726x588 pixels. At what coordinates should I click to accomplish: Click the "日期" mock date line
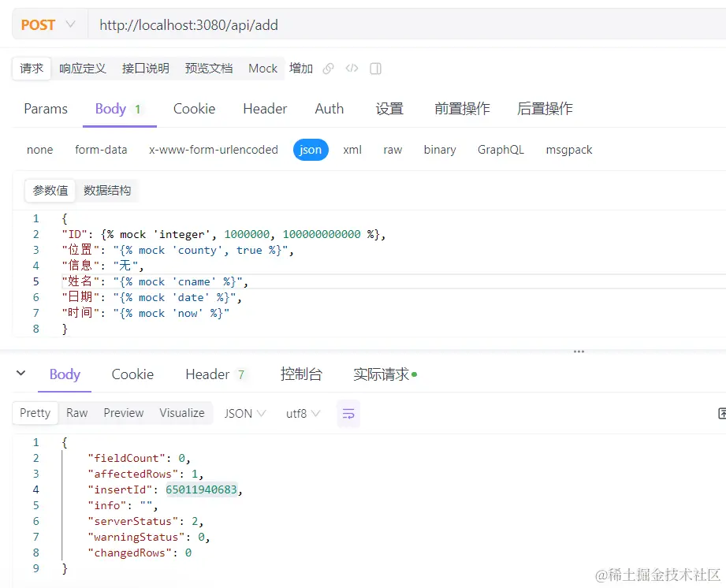(152, 297)
